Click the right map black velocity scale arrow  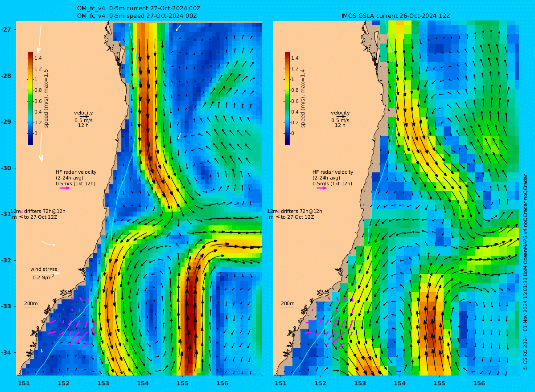342,117
